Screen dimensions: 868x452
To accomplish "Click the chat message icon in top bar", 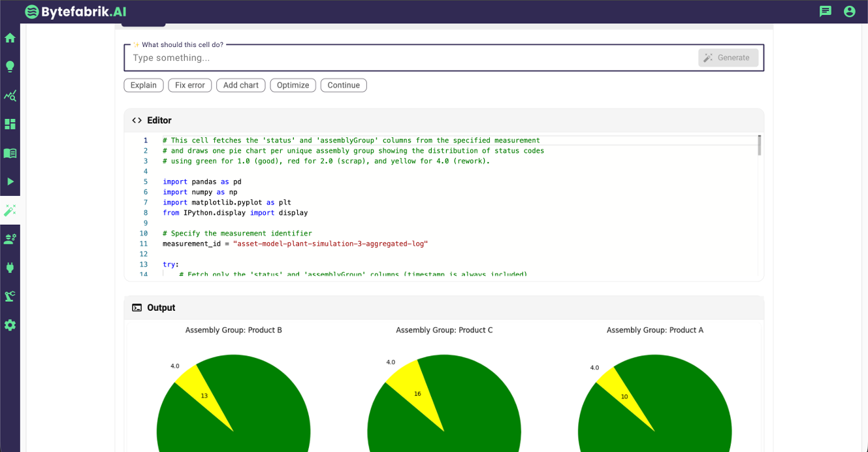I will [826, 12].
